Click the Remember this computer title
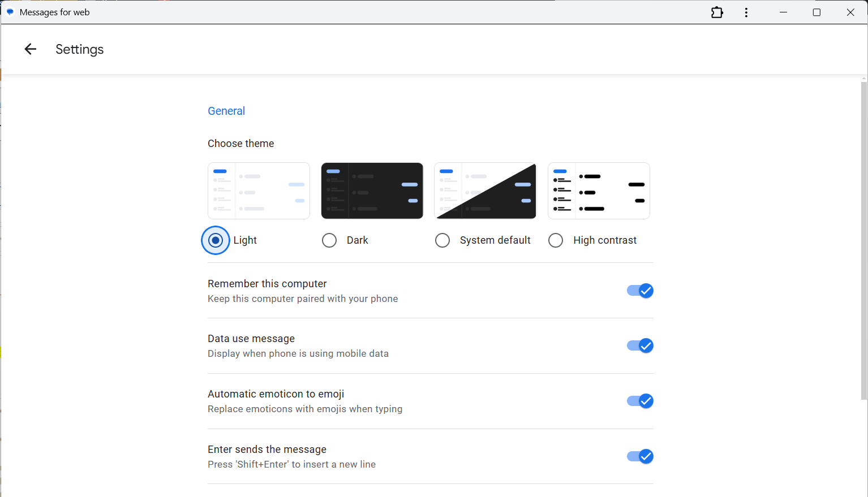Viewport: 868px width, 497px height. [267, 284]
